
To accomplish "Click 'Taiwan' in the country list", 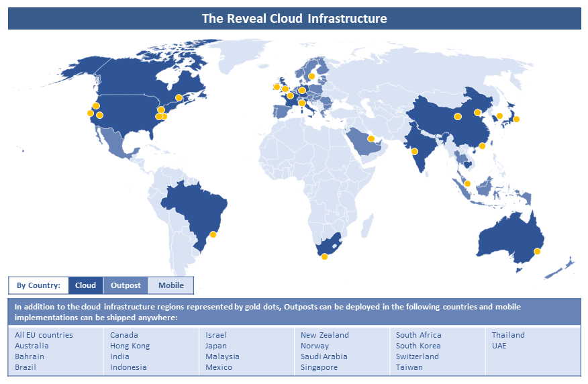I will [x=409, y=367].
